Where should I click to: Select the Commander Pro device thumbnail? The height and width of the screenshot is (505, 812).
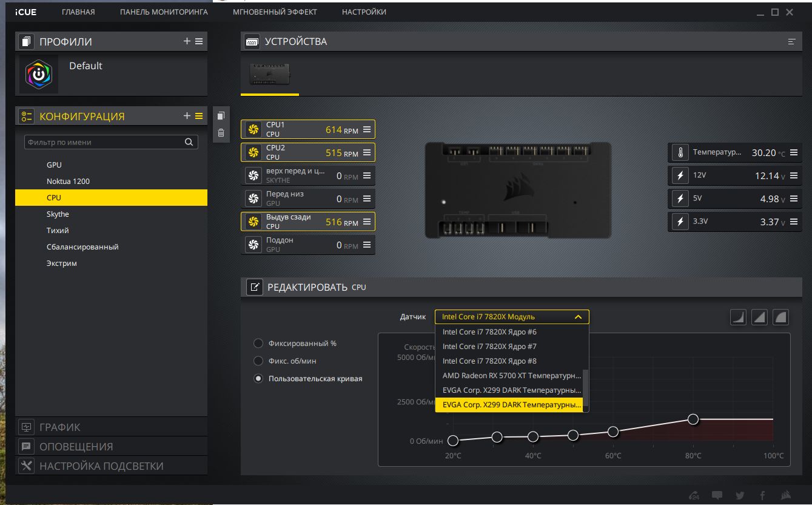pyautogui.click(x=270, y=75)
